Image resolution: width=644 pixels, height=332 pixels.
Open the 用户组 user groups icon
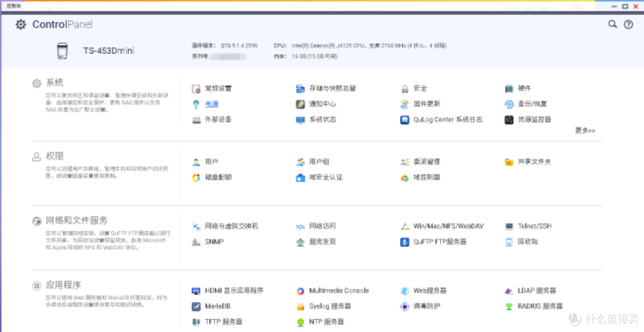pos(300,162)
